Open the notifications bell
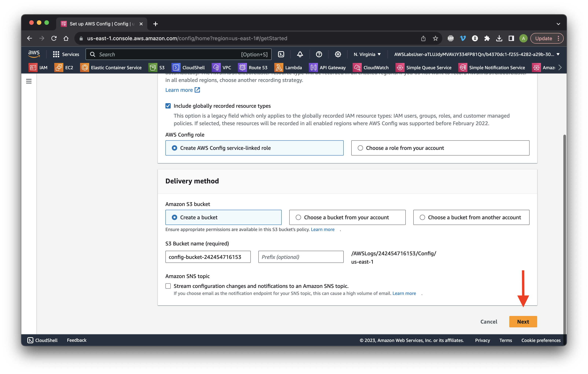 (x=300, y=54)
